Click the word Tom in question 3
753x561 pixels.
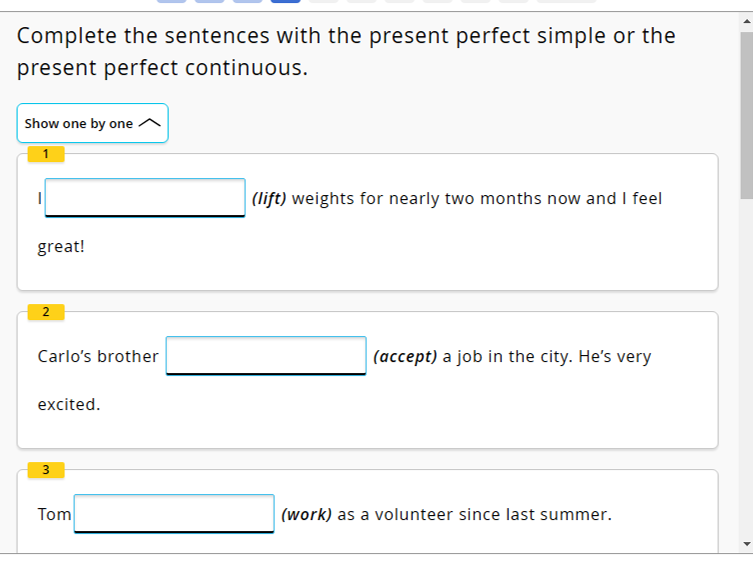click(54, 514)
